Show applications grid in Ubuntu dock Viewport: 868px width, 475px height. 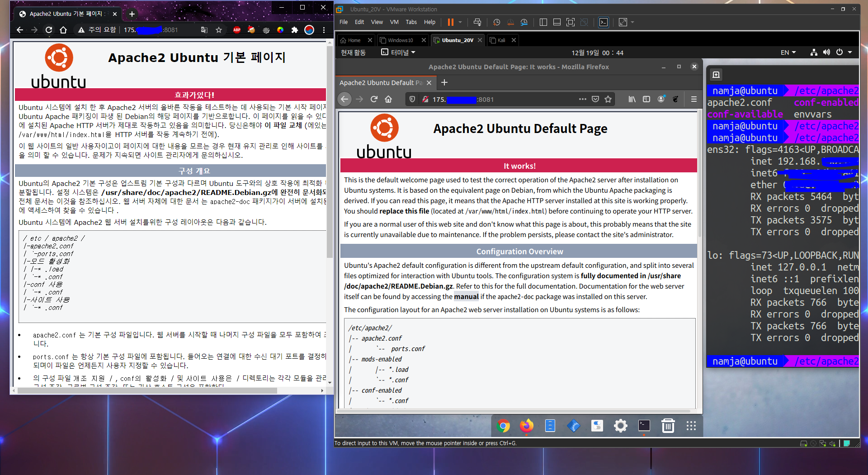click(x=691, y=426)
